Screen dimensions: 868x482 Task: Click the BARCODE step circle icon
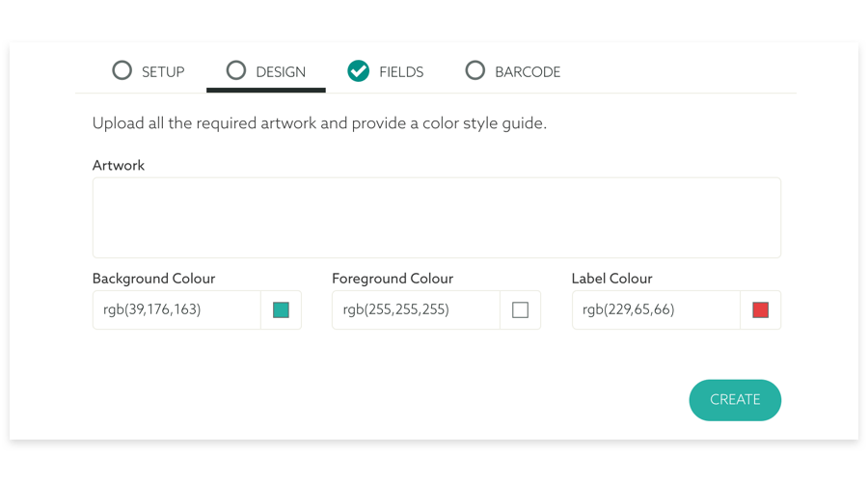coord(475,70)
